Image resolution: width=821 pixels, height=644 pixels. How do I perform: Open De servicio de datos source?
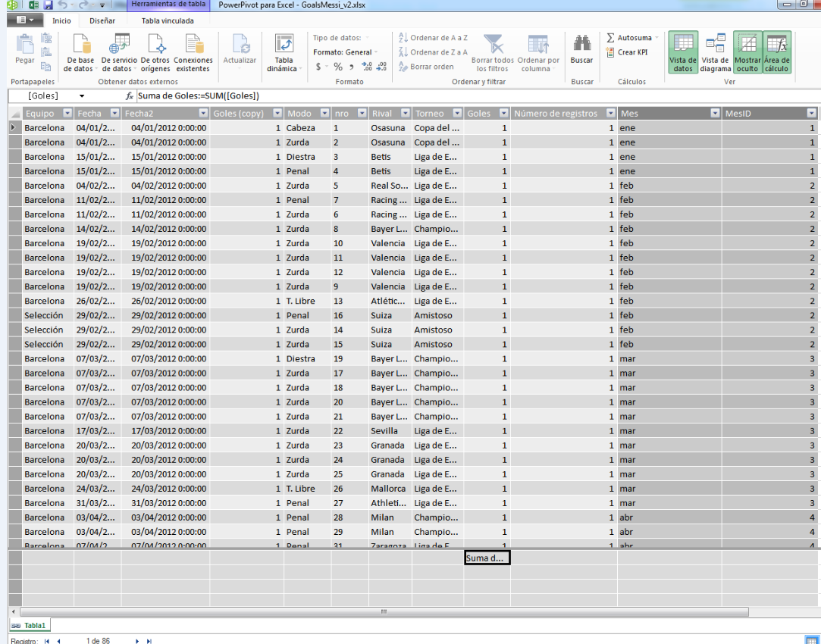click(x=119, y=53)
